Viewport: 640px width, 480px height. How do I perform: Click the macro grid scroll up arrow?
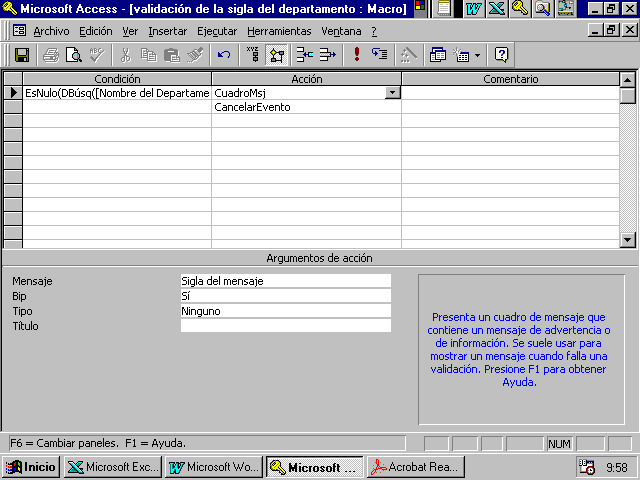[627, 80]
